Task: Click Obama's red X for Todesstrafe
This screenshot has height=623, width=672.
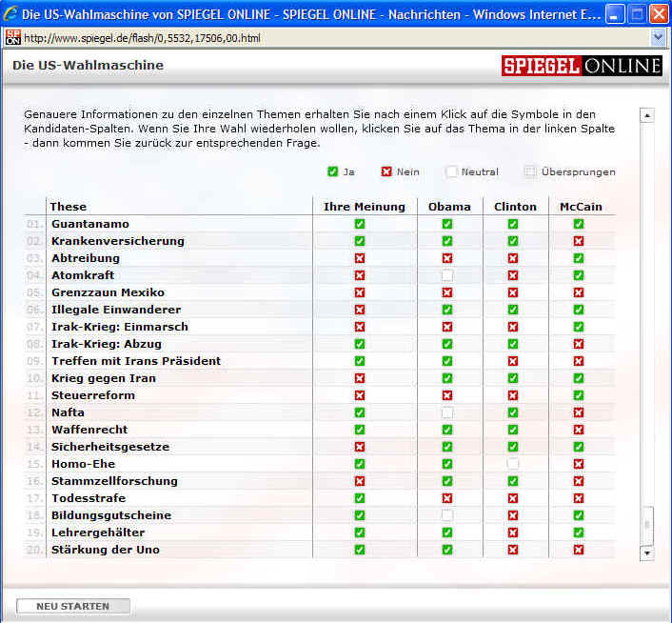Action: pos(447,498)
